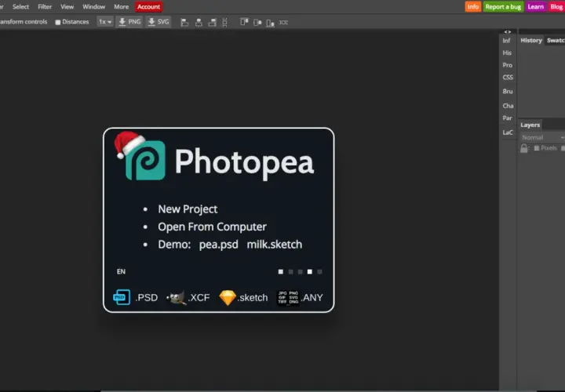Click the align vertical centers icon
The width and height of the screenshot is (565, 392).
pos(257,22)
